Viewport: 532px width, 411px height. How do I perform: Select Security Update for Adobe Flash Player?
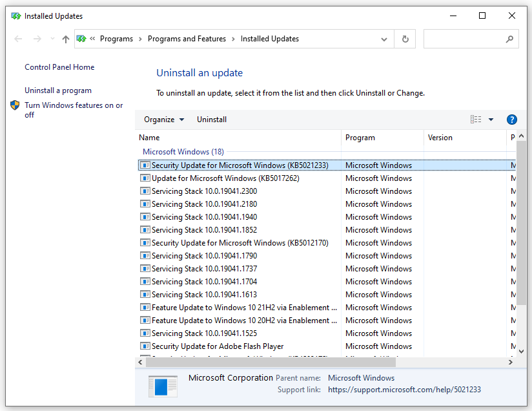[x=218, y=346]
